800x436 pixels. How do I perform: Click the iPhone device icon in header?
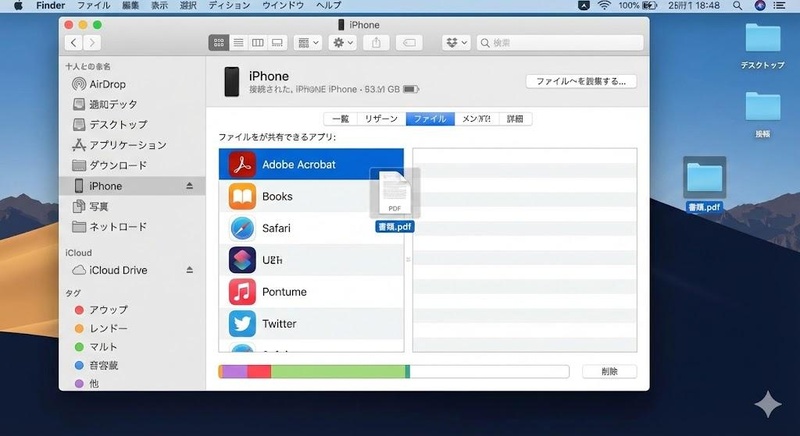pos(232,82)
